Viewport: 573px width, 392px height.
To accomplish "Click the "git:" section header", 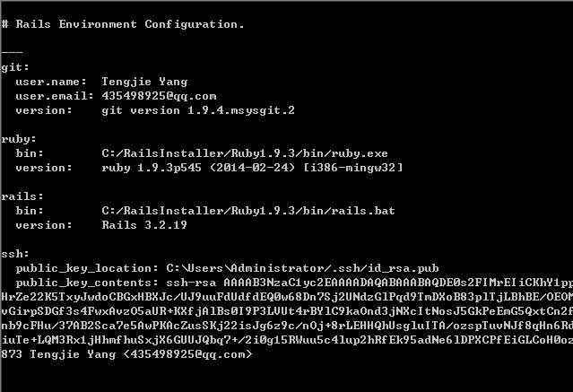I will pyautogui.click(x=16, y=66).
